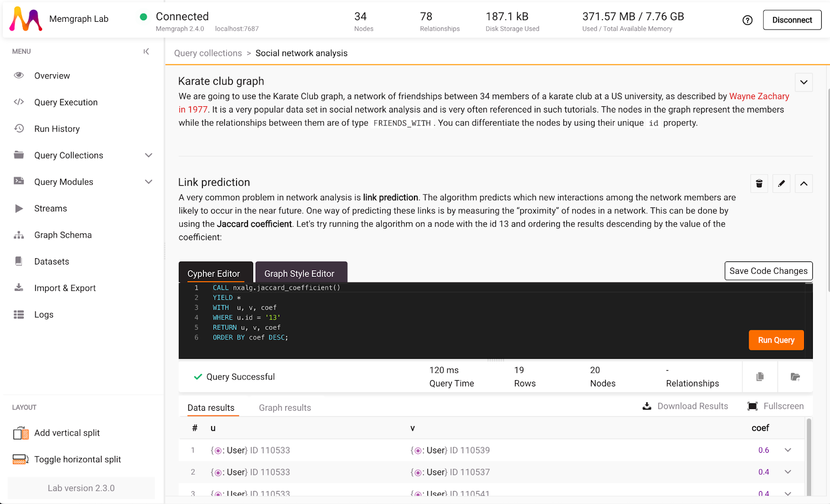Collapse the sidebar menu with arrow icon
830x504 pixels.
146,51
